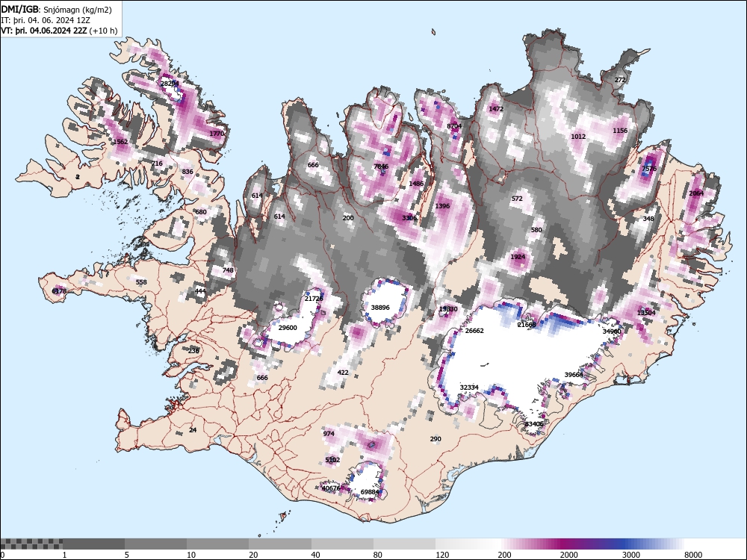The width and height of the screenshot is (747, 560).
Task: Click the snow value 1396
Action: [x=442, y=206]
